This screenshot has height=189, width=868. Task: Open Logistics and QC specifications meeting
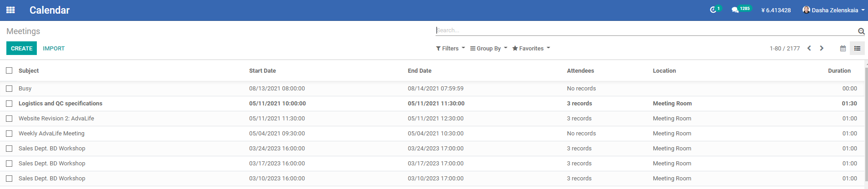pyautogui.click(x=60, y=104)
